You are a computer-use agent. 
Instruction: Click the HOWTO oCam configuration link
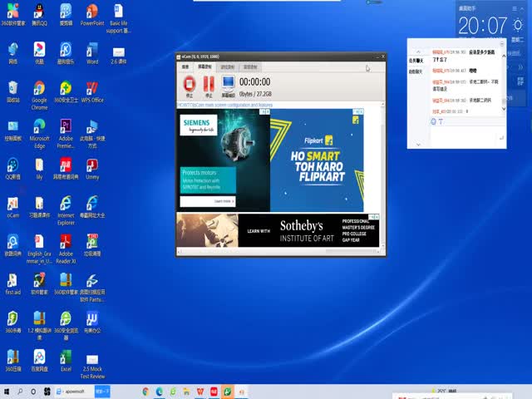tap(224, 106)
